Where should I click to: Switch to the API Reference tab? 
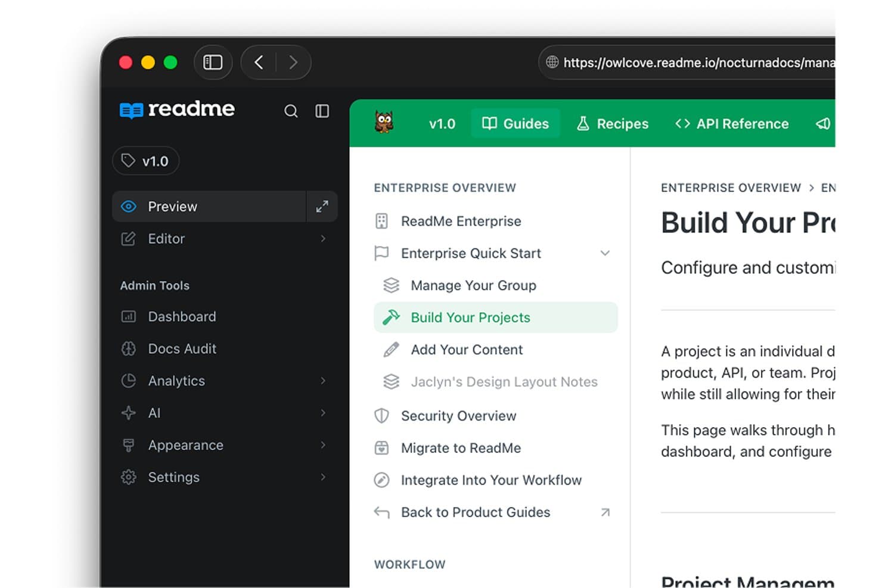pos(732,124)
